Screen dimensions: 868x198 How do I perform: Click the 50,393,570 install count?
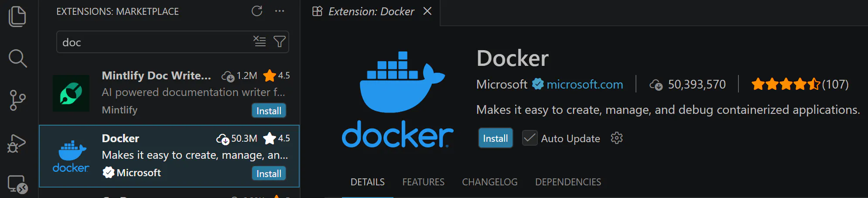688,84
